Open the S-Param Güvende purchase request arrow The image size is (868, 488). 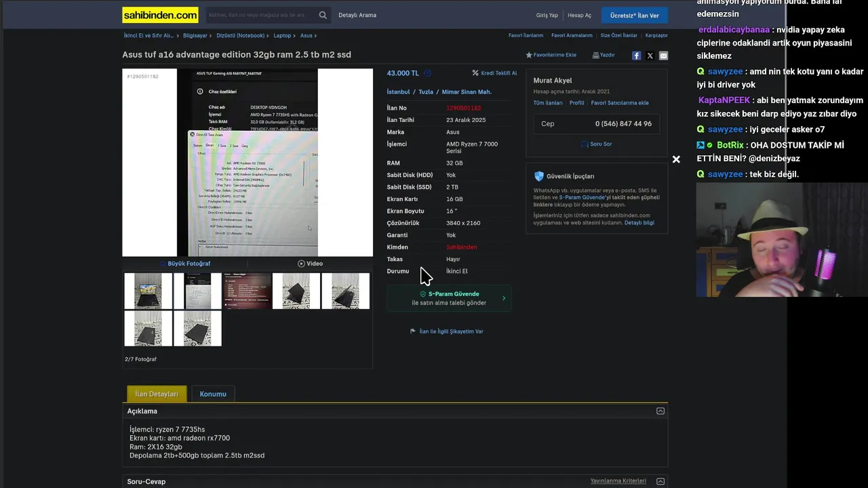click(x=504, y=298)
